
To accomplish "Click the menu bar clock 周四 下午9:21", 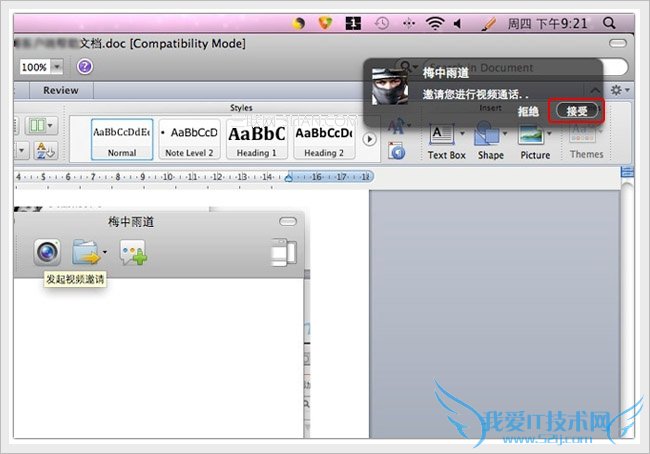I will (x=548, y=24).
